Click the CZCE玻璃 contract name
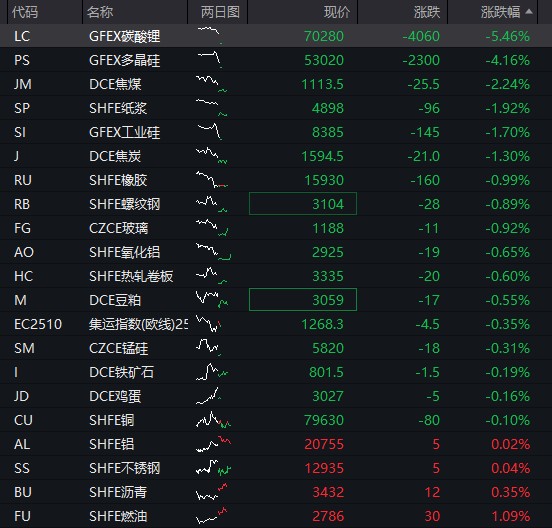The height and width of the screenshot is (528, 552). point(119,228)
